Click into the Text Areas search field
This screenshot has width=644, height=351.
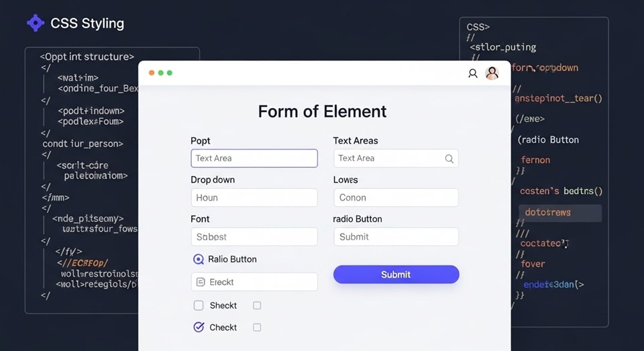[388, 158]
